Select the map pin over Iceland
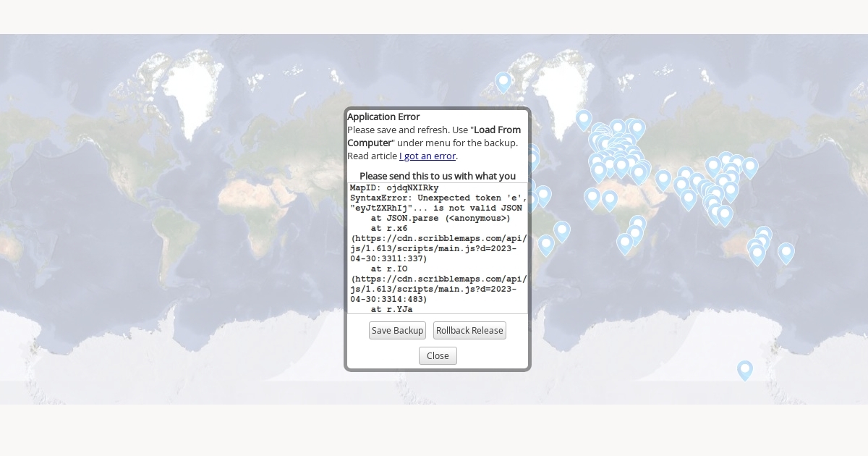Screen dimensions: 868x456 (x=584, y=119)
